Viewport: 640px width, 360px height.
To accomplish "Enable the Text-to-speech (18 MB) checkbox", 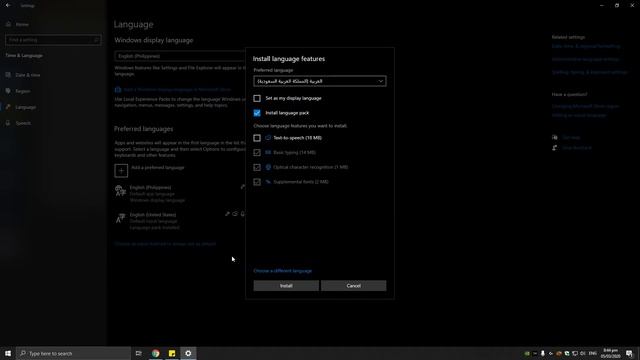I will coord(257,138).
